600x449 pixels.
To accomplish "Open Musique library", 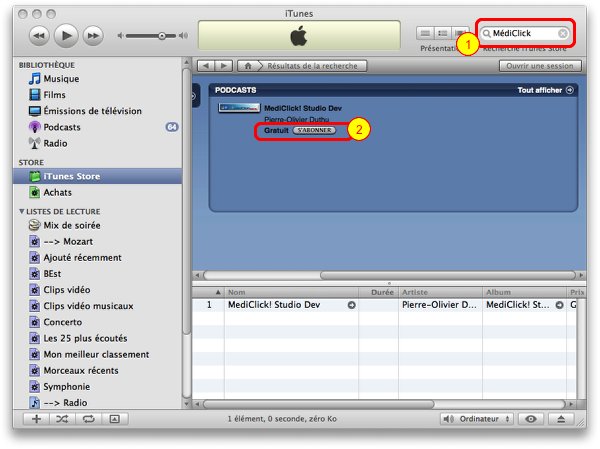I will 61,79.
